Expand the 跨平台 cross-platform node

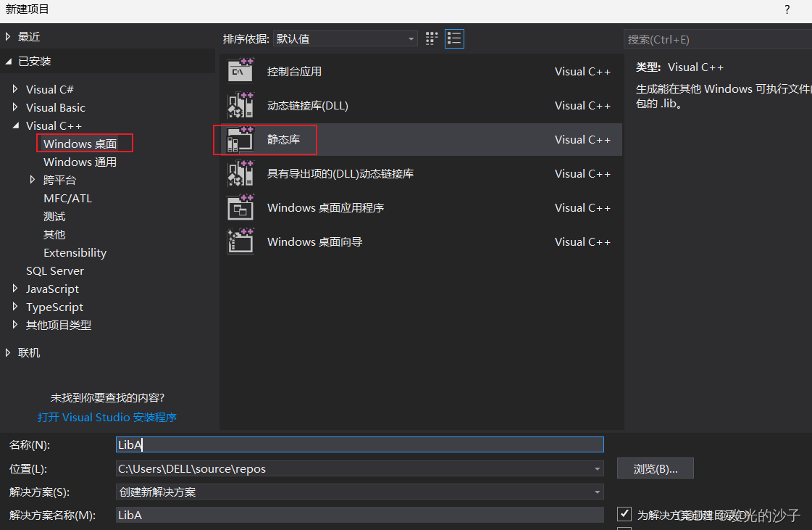(x=32, y=179)
